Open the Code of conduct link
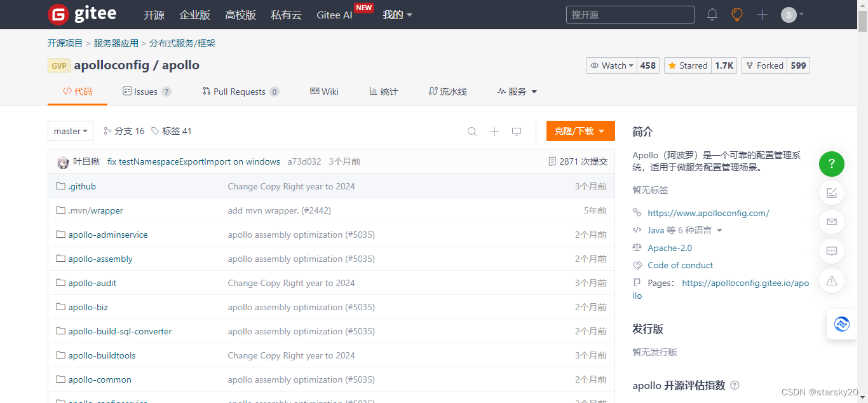This screenshot has width=868, height=403. pos(681,265)
